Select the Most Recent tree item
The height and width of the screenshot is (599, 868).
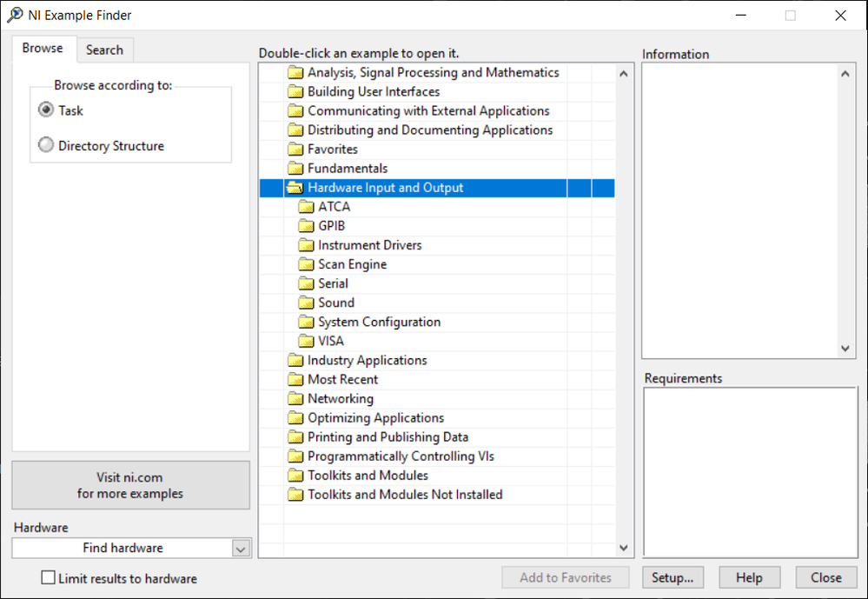(x=342, y=380)
